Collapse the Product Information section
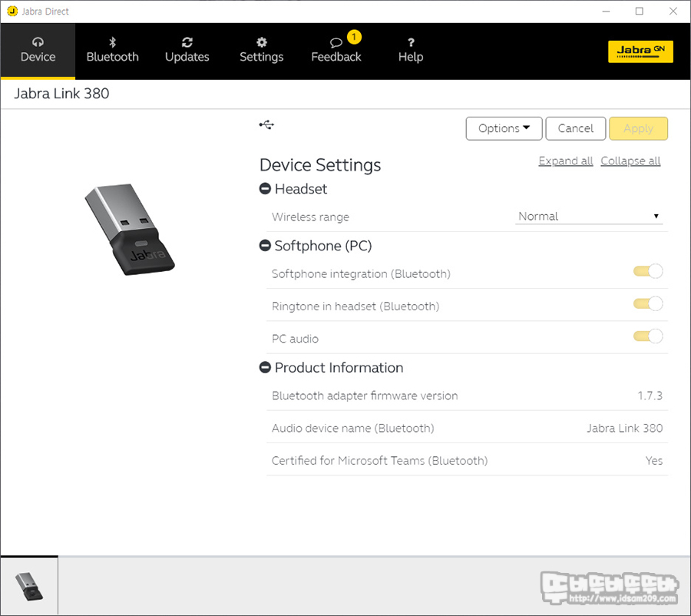 pos(265,367)
